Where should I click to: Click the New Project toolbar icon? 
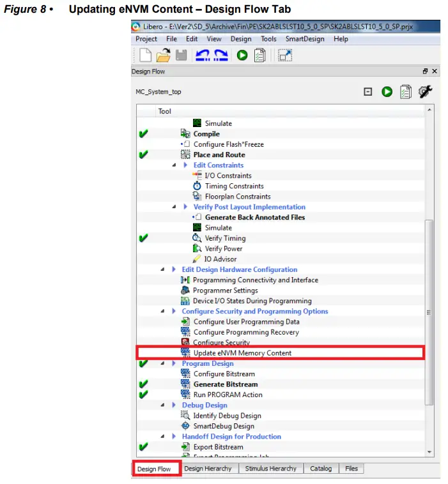click(145, 56)
